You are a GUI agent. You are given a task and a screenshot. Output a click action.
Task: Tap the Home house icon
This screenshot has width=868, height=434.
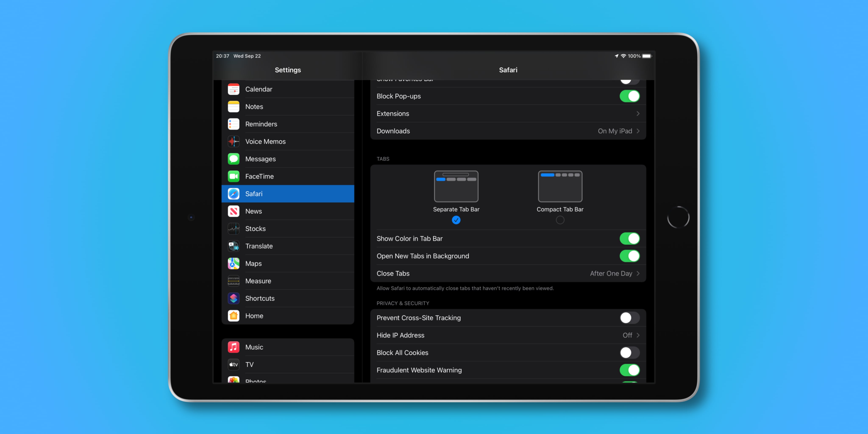[234, 316]
